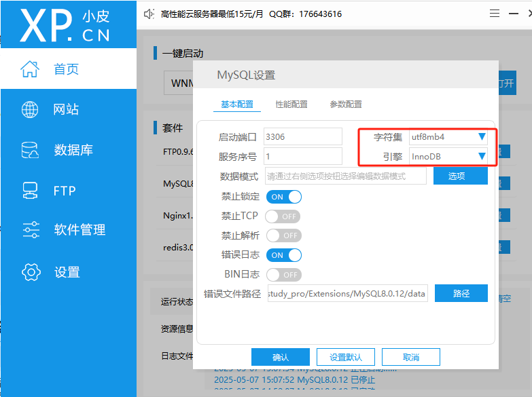This screenshot has height=397, width=532.
Task: Open the hamburger menu icon in title bar
Action: tap(495, 14)
